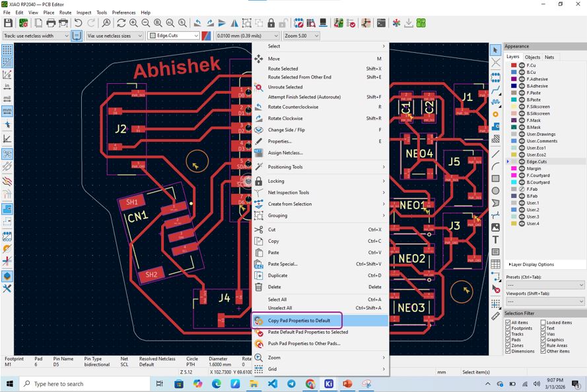Click the Save board icon

(x=8, y=23)
